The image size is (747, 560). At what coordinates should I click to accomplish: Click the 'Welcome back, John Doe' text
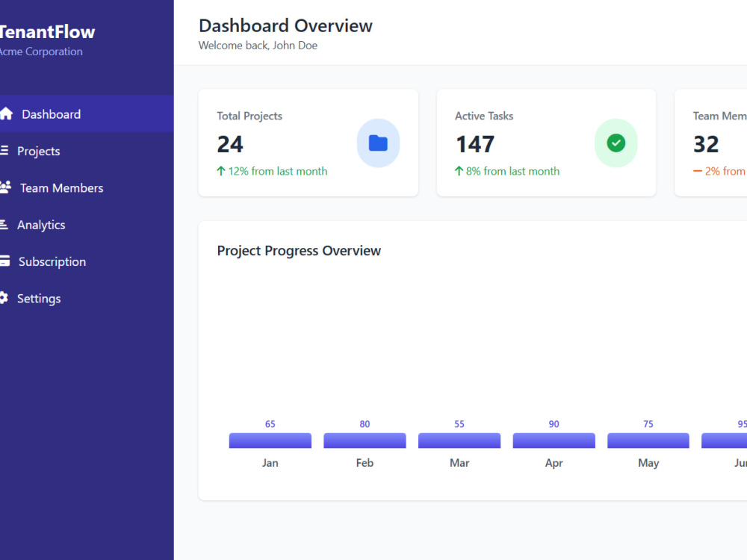(x=258, y=46)
